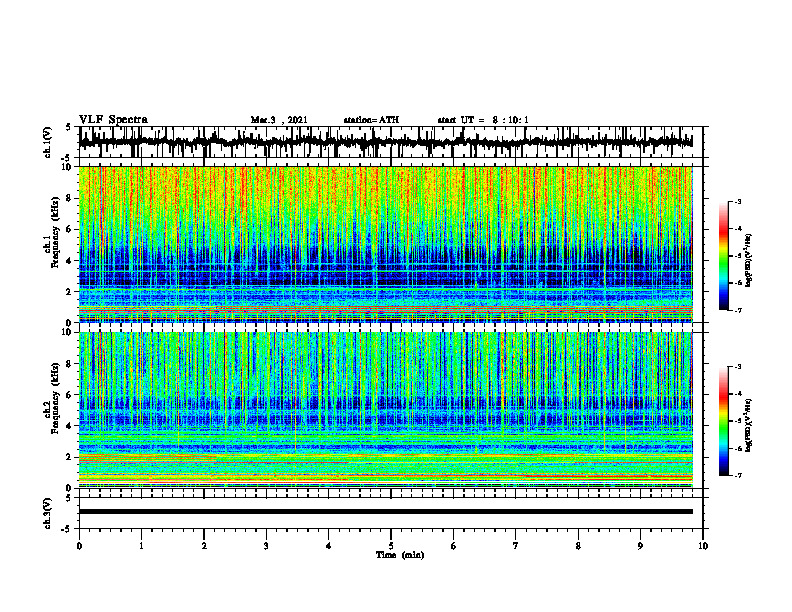This screenshot has height=612, width=792.
Task: Select the date text "Mar.3 , 2021"
Action: click(x=279, y=120)
